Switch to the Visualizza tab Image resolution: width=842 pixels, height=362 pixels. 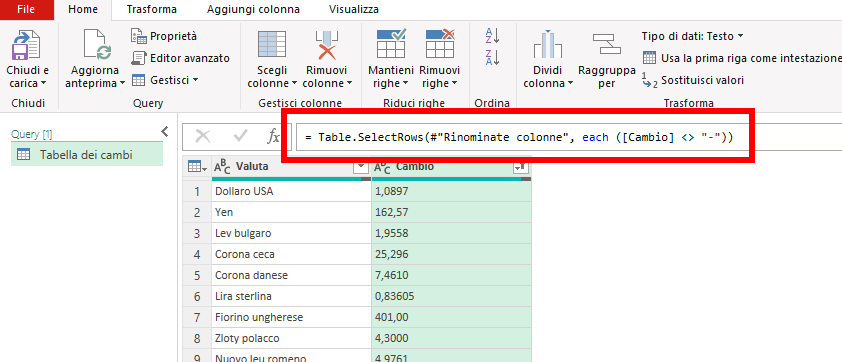[x=354, y=10]
